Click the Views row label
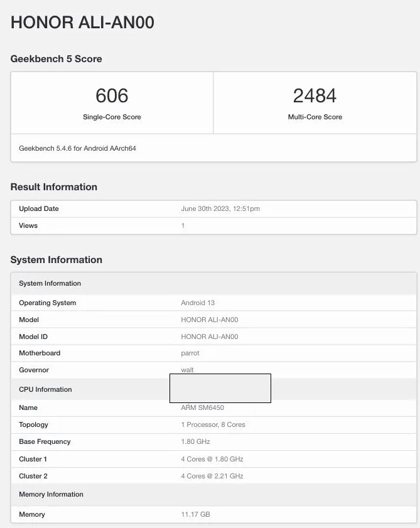 [x=28, y=225]
